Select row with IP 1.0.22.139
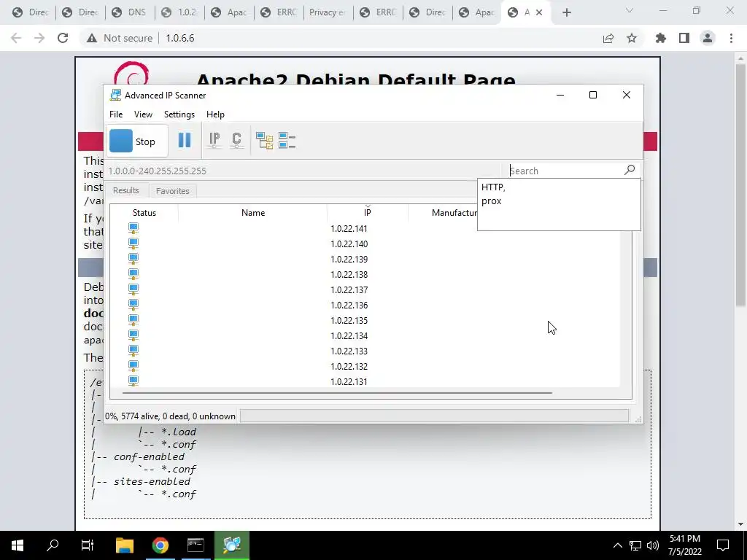Image resolution: width=747 pixels, height=560 pixels. 365,259
